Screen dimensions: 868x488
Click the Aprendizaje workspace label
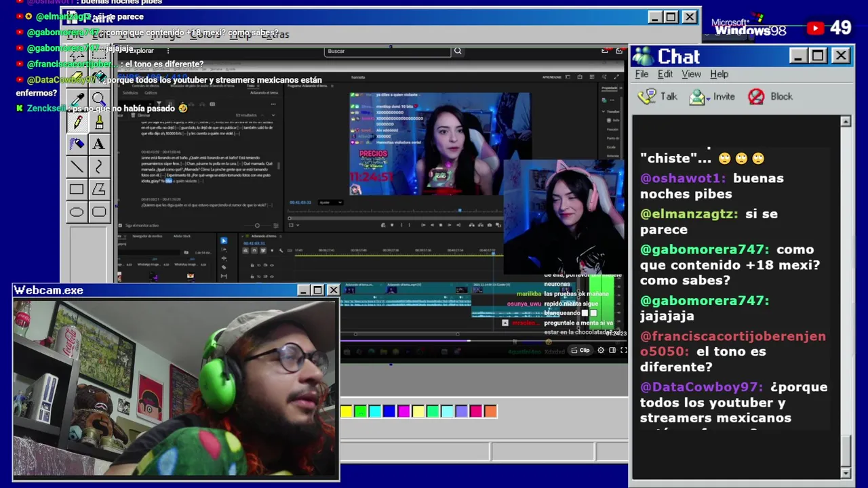[x=551, y=77]
